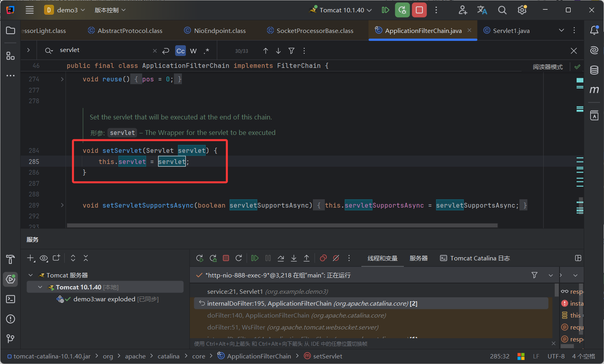Viewport: 604px width, 364px height.
Task: Click the catalina breadcrumb in navigation bar
Action: 168,356
